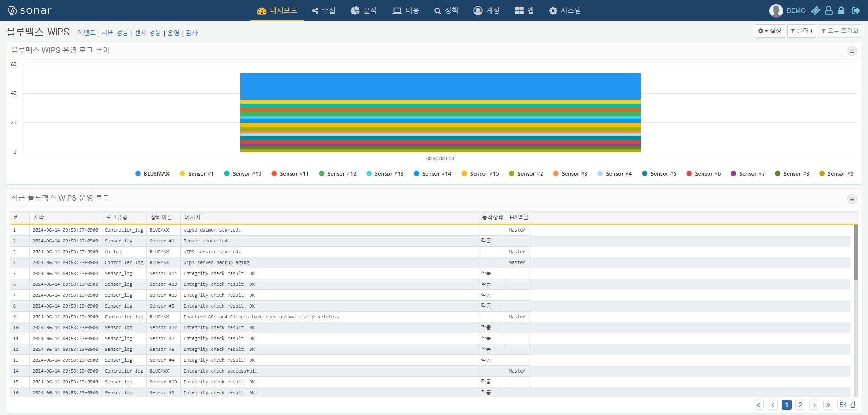Jump to last page of results

click(828, 405)
